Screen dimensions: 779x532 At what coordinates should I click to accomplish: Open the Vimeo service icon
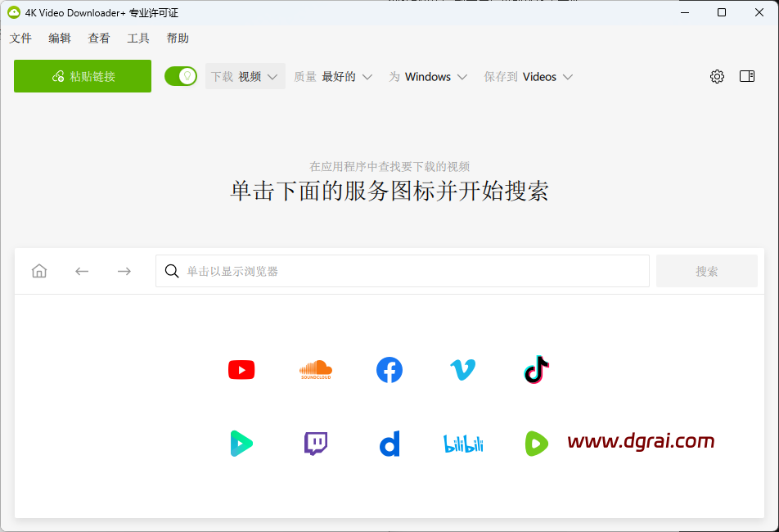pos(463,370)
